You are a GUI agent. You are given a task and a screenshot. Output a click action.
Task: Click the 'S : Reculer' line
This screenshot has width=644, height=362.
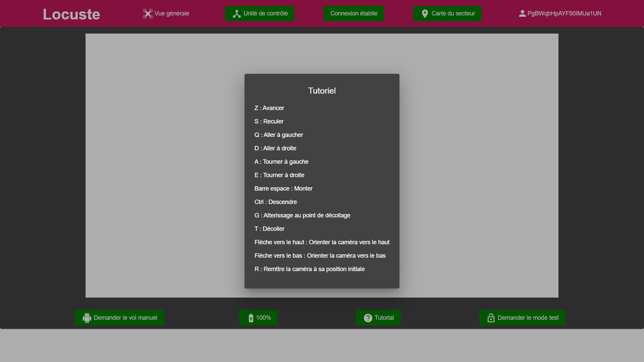pos(269,121)
